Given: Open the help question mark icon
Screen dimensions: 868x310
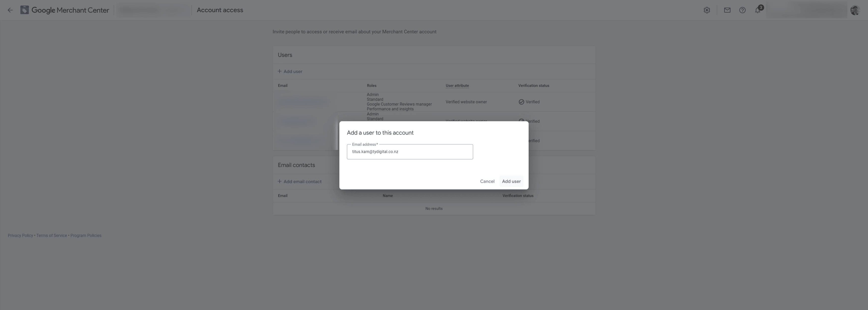Looking at the screenshot, I should pos(742,10).
